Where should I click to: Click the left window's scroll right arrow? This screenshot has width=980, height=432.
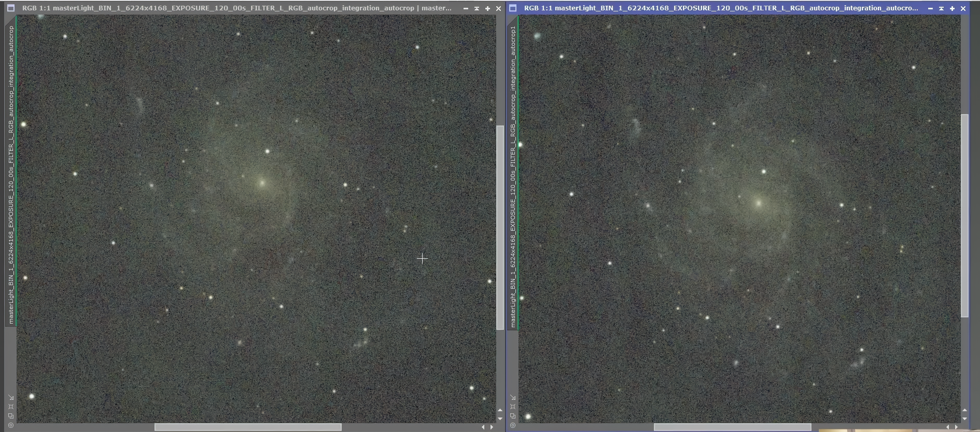[x=492, y=427]
